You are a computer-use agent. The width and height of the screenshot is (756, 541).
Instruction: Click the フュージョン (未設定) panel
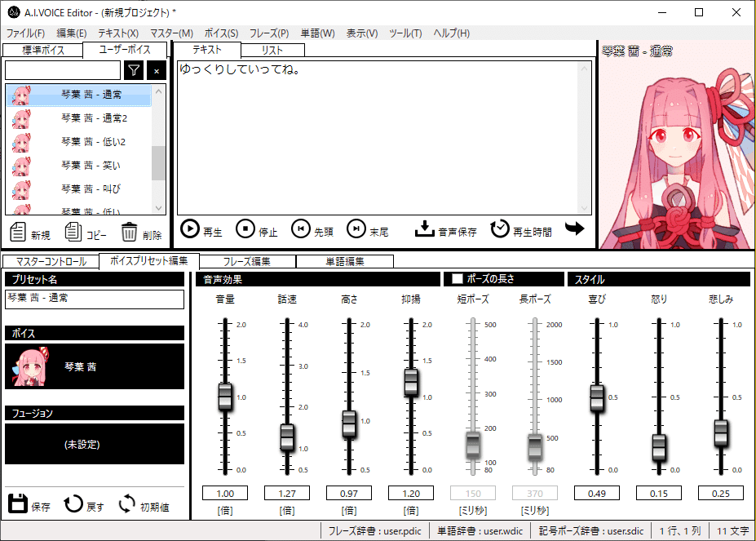point(95,444)
